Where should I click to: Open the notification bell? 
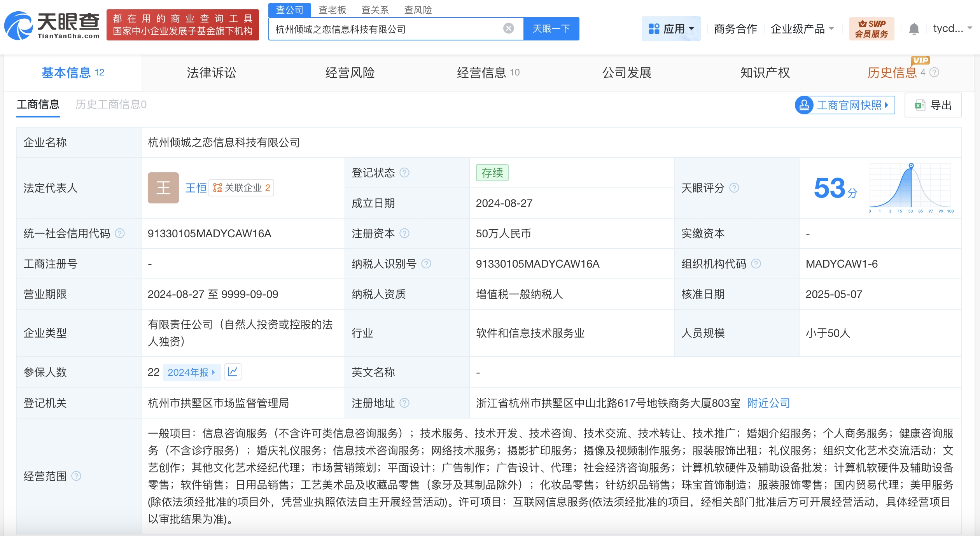tap(914, 28)
